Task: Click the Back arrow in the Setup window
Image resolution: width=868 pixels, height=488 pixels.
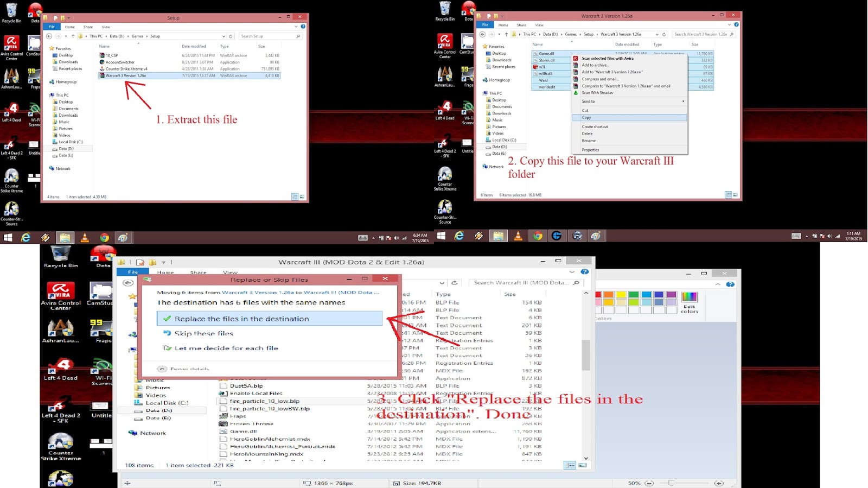Action: [x=49, y=36]
